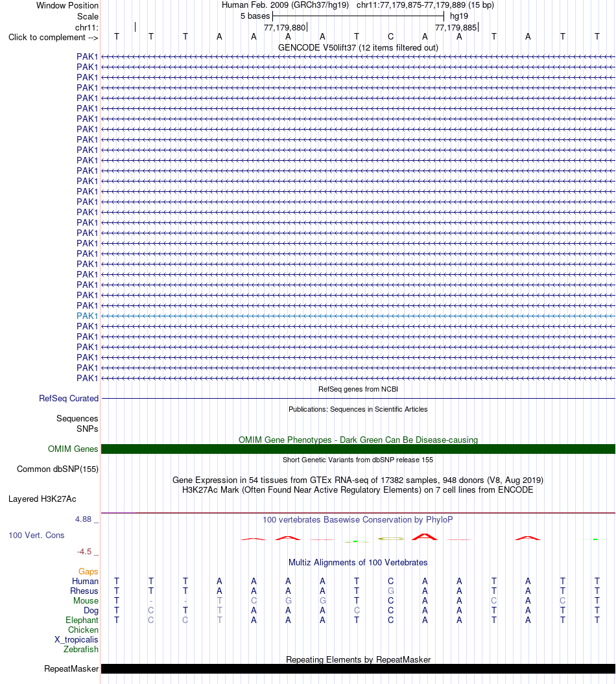The width and height of the screenshot is (616, 684).
Task: Click the dark green OMIM Genes bar
Action: (x=358, y=449)
